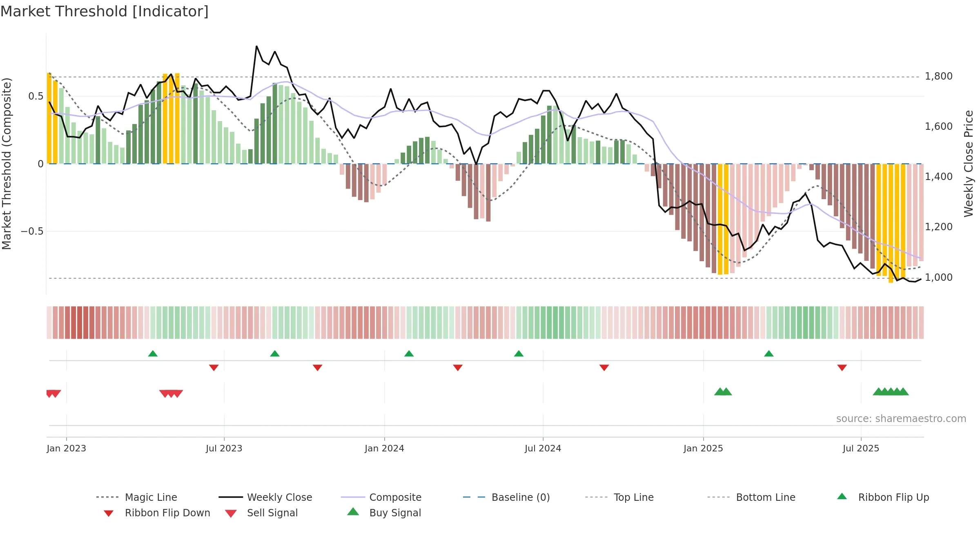
Task: Click the sharemaestro.com source credit
Action: point(901,419)
